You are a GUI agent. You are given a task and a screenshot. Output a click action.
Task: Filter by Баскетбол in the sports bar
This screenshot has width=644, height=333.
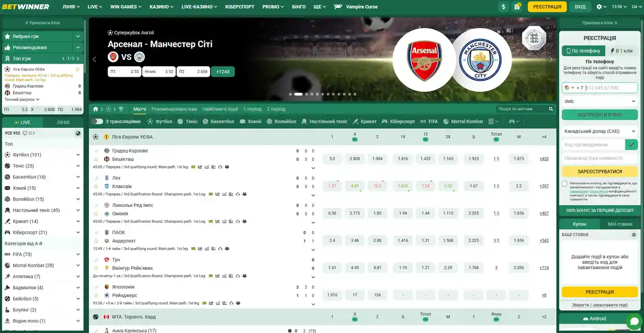coord(218,122)
